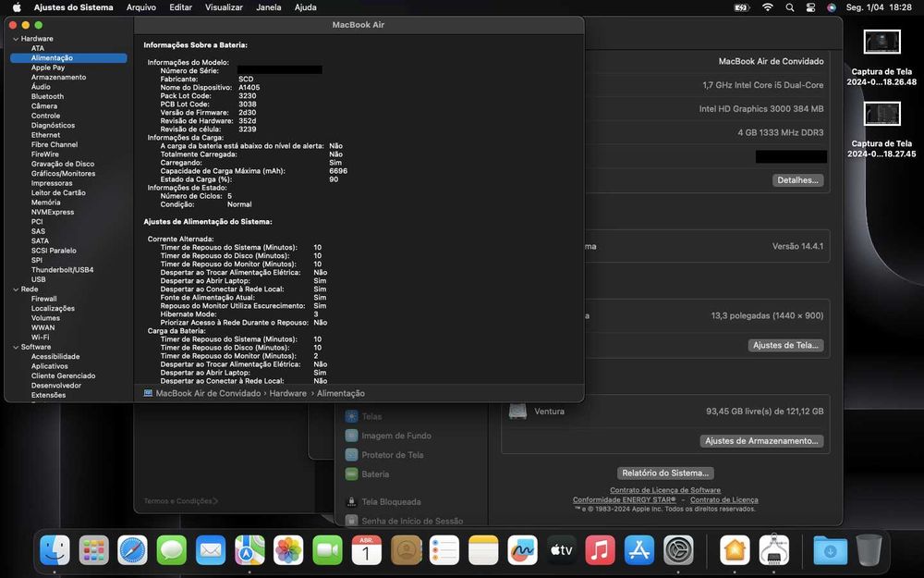Collapse the Software section in sidebar

16,348
